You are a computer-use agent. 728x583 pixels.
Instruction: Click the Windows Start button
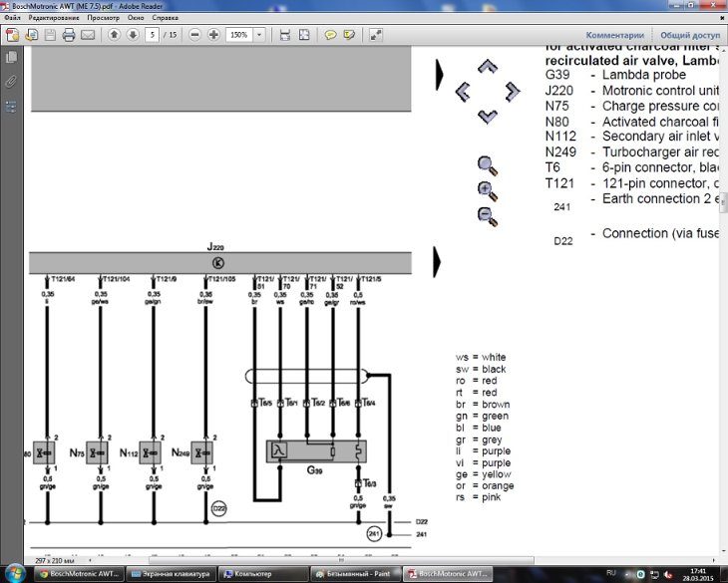coord(15,574)
